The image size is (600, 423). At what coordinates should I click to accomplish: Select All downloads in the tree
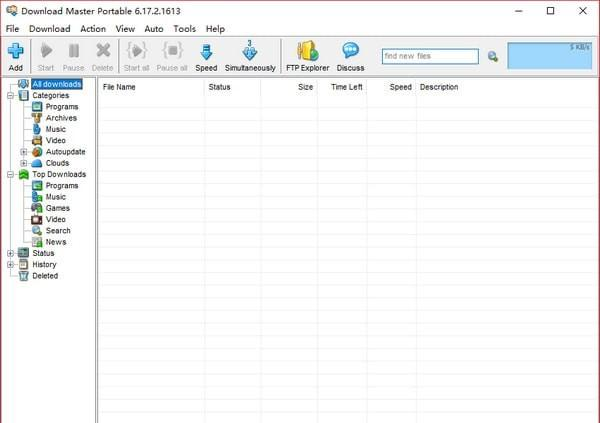(x=57, y=84)
